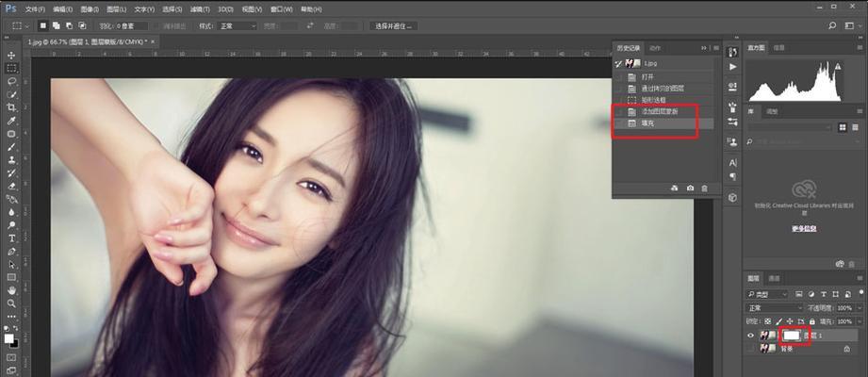Create new snapshot with the camera icon
This screenshot has height=377, width=868.
[x=690, y=188]
